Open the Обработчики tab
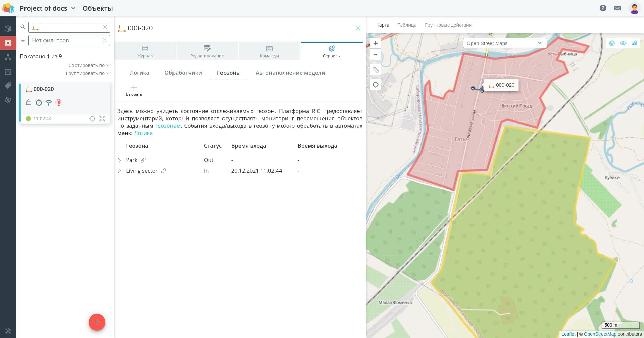This screenshot has height=338, width=644. tap(183, 73)
